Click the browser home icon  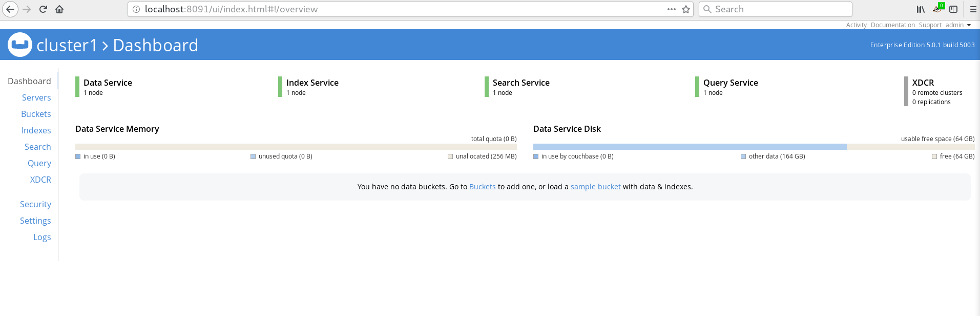(x=59, y=9)
